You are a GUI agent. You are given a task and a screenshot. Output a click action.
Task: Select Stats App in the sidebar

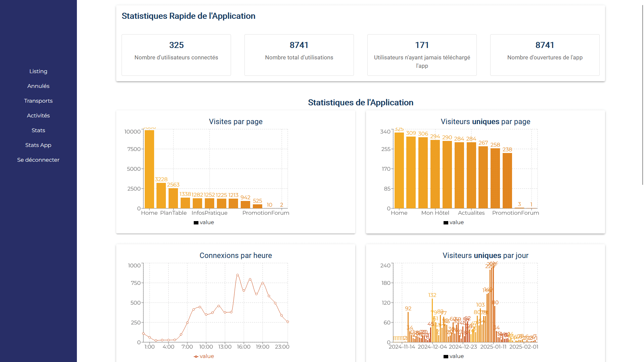coord(38,145)
